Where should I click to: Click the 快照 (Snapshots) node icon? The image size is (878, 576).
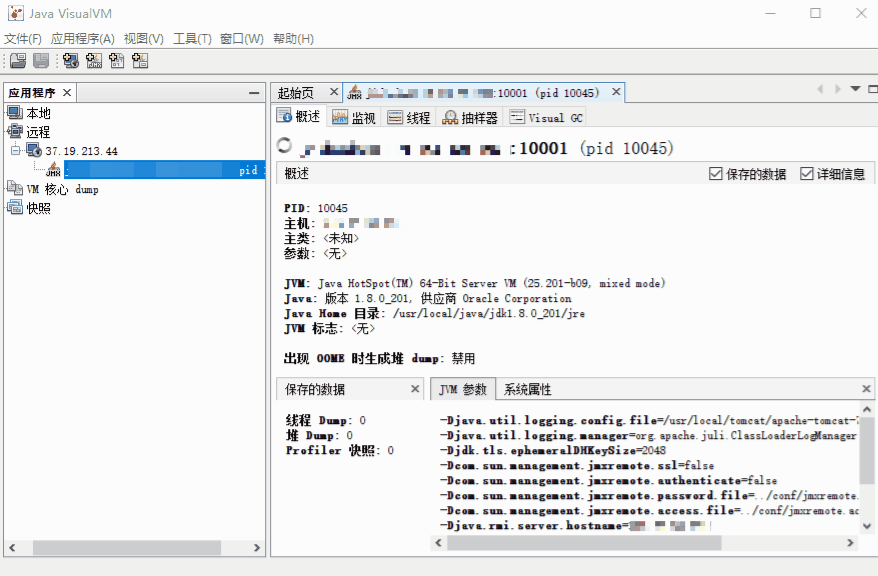tap(15, 208)
